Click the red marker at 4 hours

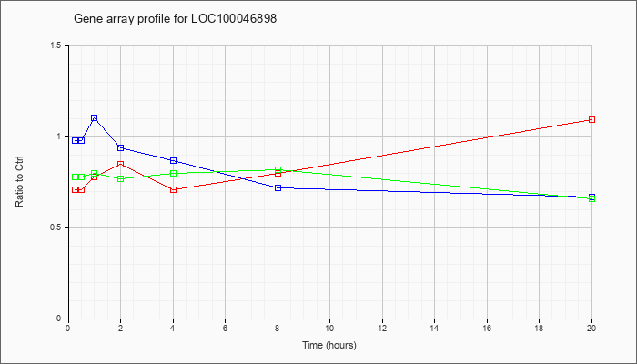click(174, 189)
